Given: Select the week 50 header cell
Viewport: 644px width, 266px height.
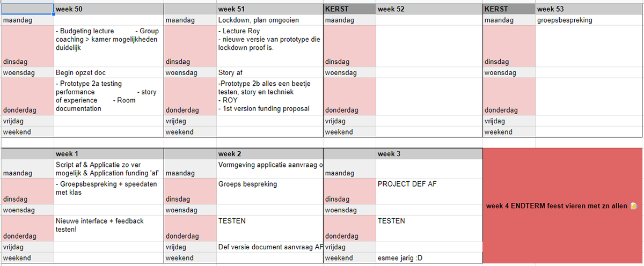Looking at the screenshot, I should click(x=109, y=9).
